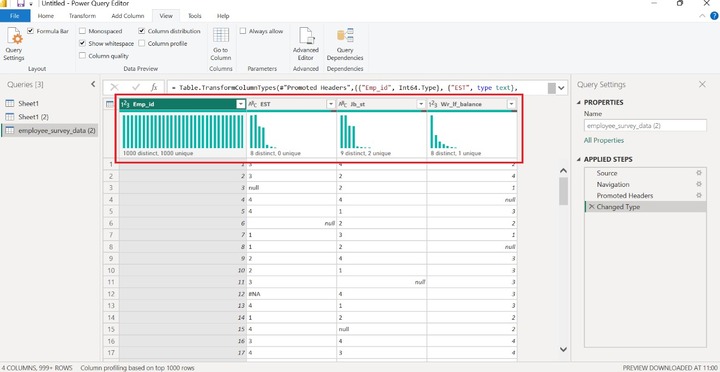Switch to the Transform tab
The image size is (720, 372).
(x=82, y=16)
